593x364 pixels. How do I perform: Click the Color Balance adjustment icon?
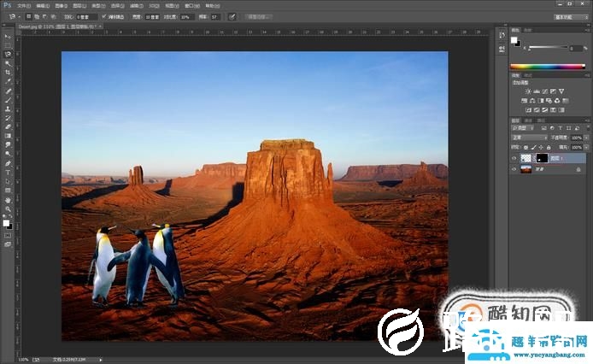coord(532,101)
